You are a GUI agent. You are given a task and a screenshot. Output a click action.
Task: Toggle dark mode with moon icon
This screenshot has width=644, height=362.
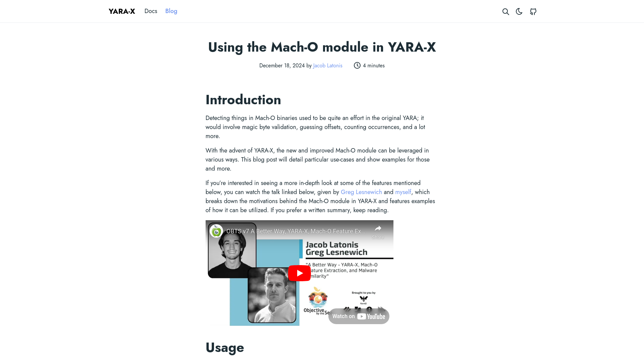(x=519, y=11)
